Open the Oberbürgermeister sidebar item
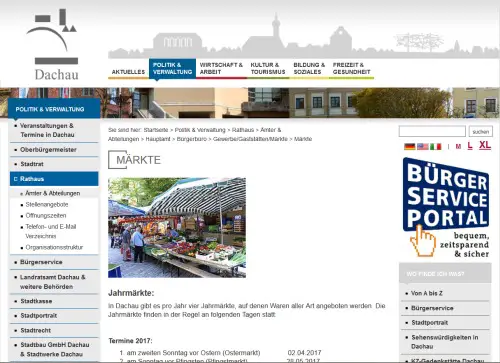The width and height of the screenshot is (500, 363). pyautogui.click(x=54, y=150)
